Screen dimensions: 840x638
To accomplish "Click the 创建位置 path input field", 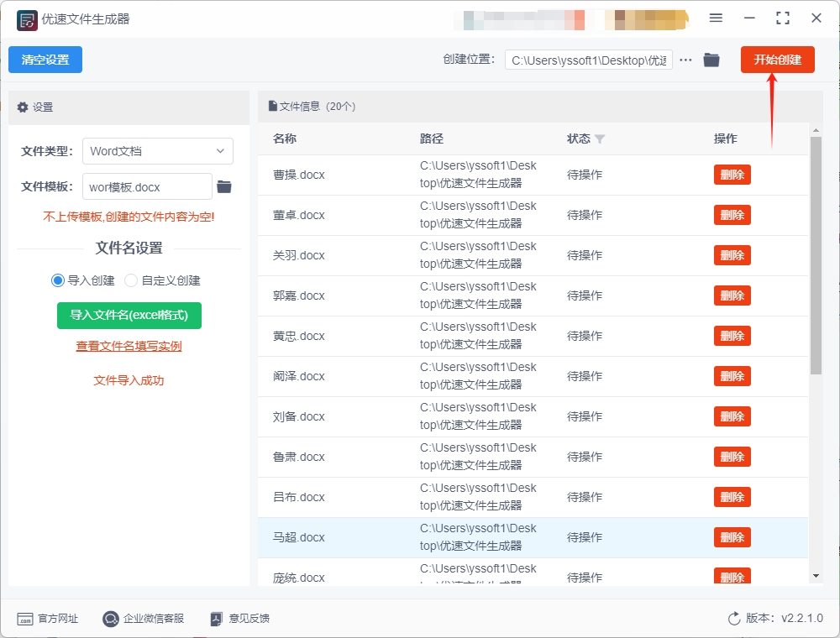I will point(588,60).
